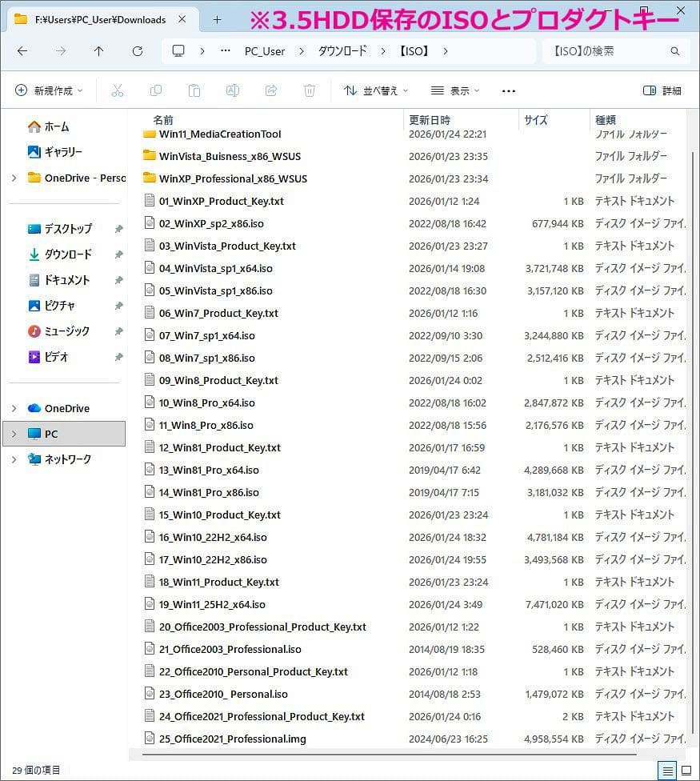Viewport: 700px width, 781px height.
Task: Click ダウンロード in the address breadcrumb
Action: [342, 51]
